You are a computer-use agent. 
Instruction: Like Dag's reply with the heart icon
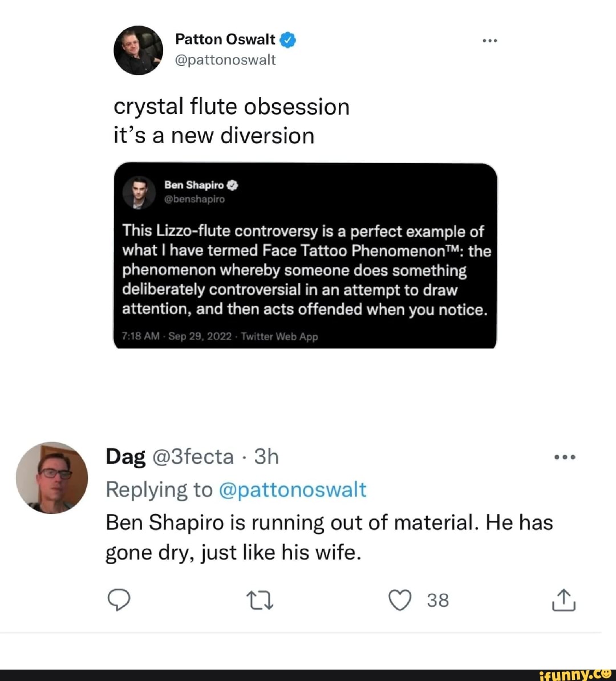pyautogui.click(x=400, y=600)
